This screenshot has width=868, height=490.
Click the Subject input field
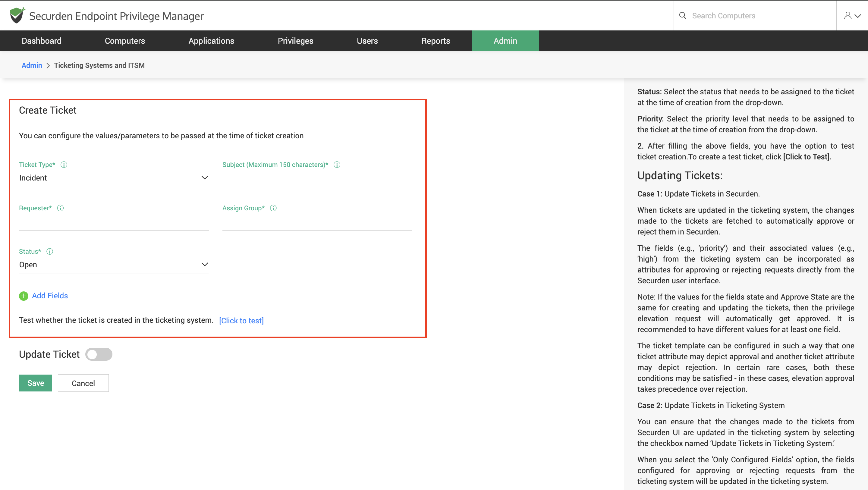click(317, 178)
